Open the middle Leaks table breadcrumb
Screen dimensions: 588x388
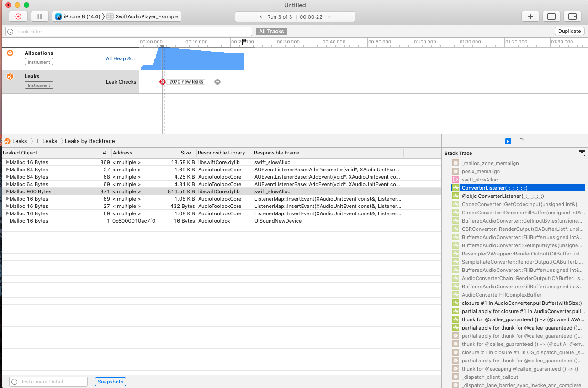(x=46, y=141)
